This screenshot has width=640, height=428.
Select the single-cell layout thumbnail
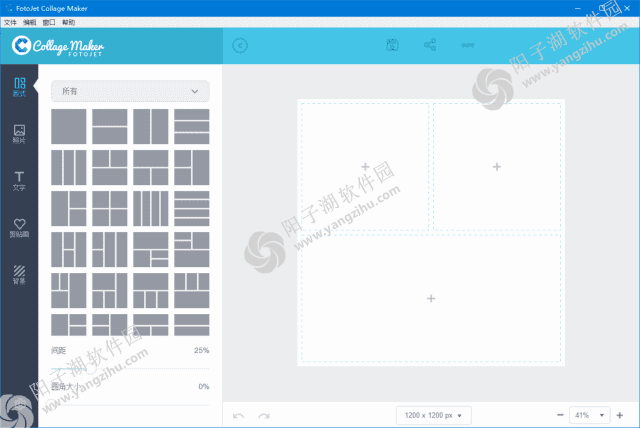[69, 126]
